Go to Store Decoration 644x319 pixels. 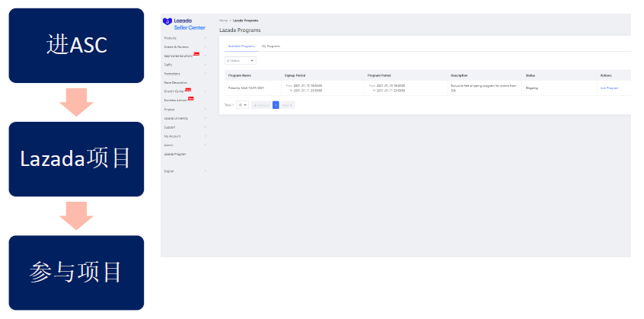[177, 82]
